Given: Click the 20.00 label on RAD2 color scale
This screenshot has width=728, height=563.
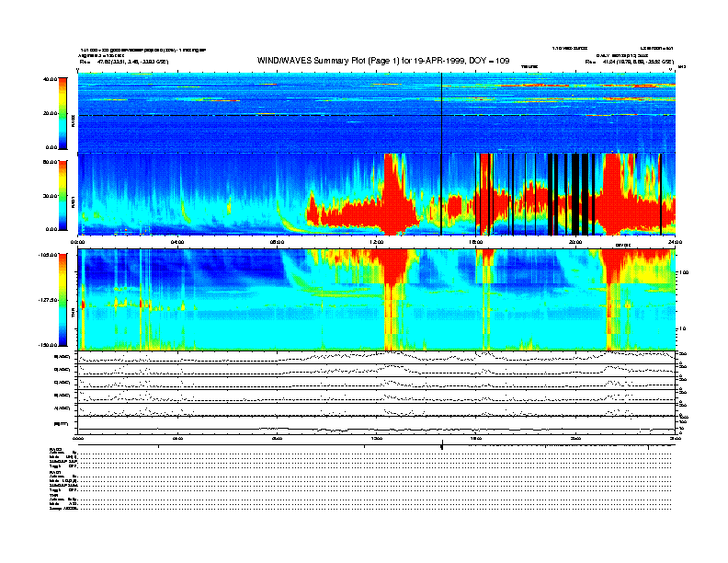Looking at the screenshot, I should tap(50, 113).
